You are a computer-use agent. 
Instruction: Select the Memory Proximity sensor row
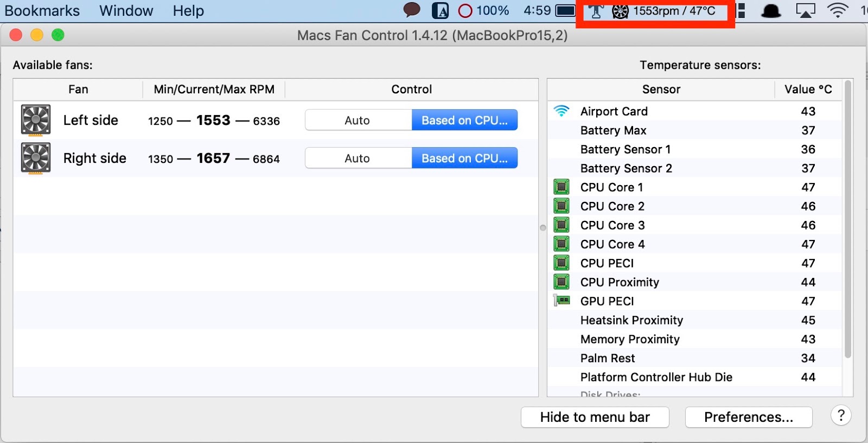[694, 339]
